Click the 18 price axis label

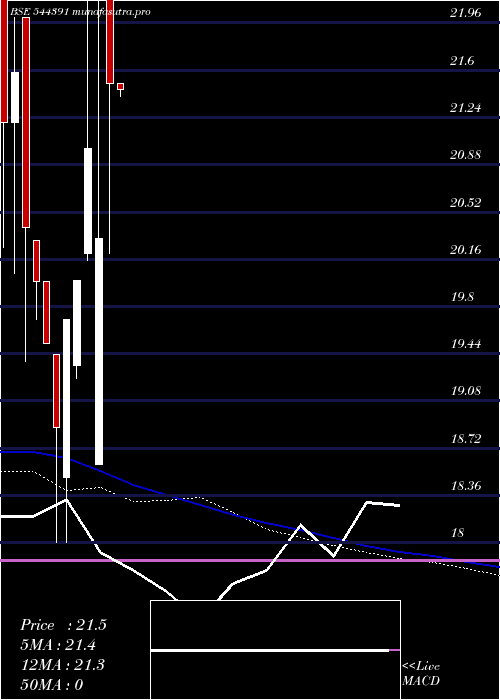pyautogui.click(x=458, y=533)
